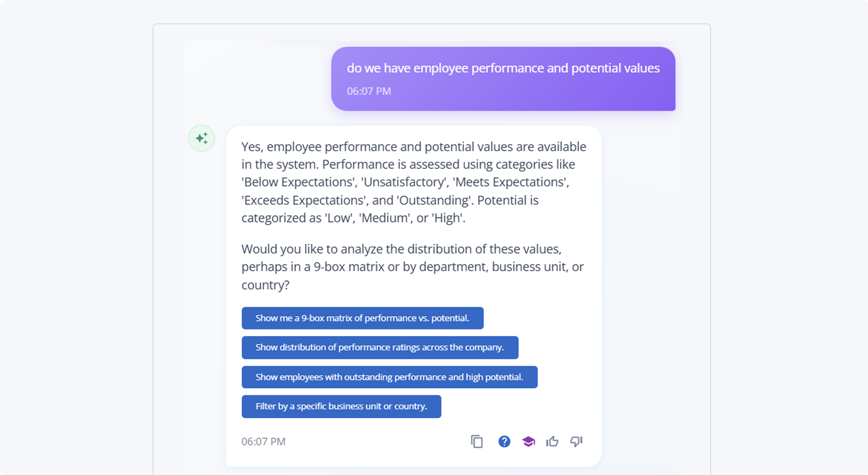
Task: Click 'Meets Expectations' in the response text
Action: (x=509, y=182)
